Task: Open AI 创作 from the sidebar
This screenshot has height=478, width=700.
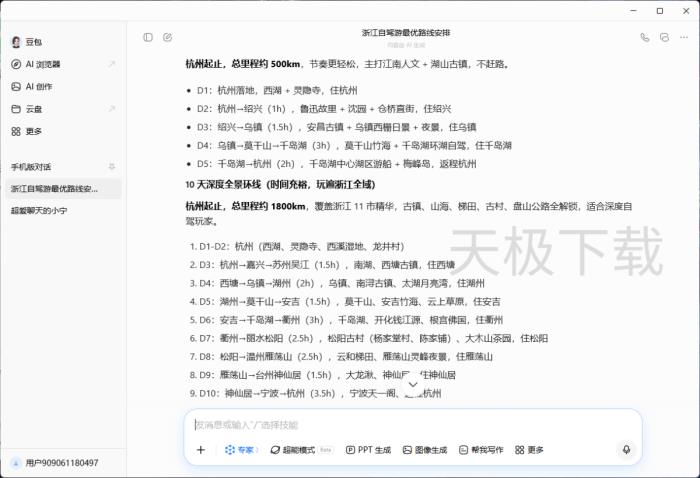Action: pos(39,86)
